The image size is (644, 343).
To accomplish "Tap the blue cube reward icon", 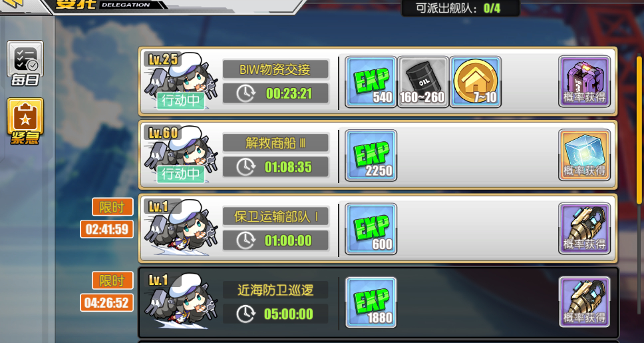I will pyautogui.click(x=584, y=155).
